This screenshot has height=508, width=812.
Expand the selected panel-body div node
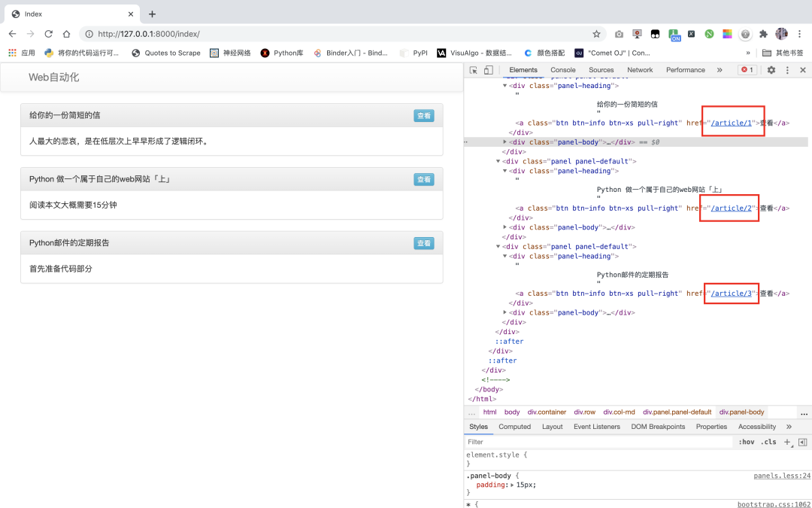click(x=505, y=141)
